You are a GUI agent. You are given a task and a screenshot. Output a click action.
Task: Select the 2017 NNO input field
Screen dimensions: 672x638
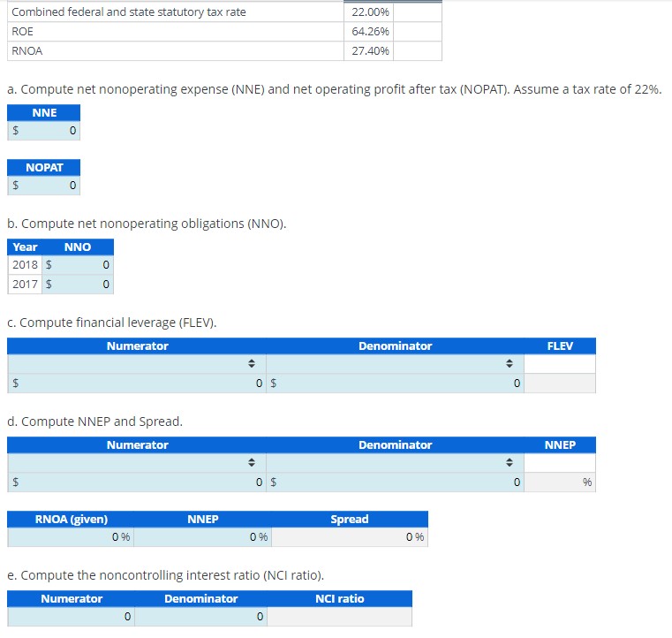coord(78,285)
